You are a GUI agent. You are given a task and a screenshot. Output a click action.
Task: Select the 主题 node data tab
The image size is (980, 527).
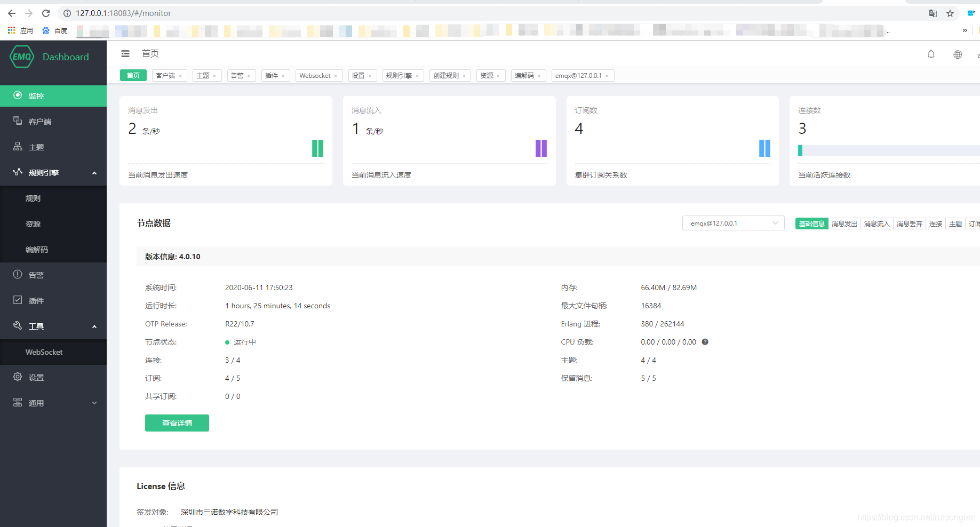click(x=955, y=224)
